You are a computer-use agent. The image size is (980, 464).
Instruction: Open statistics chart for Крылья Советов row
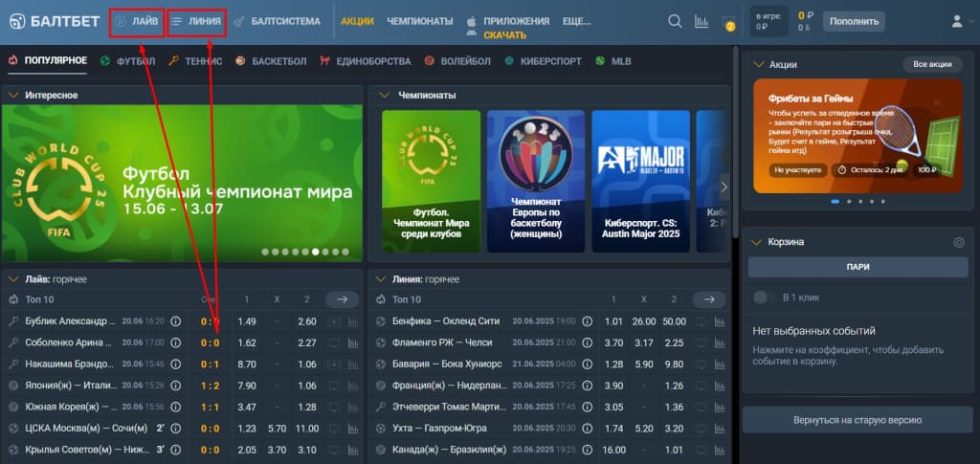click(352, 450)
